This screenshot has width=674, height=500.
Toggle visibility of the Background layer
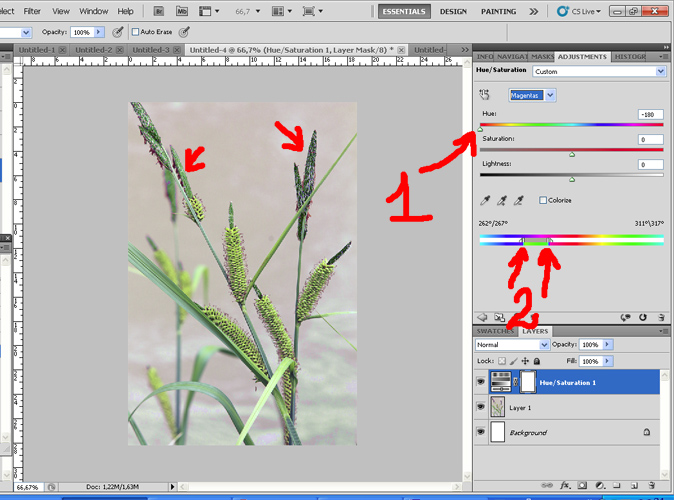point(482,432)
